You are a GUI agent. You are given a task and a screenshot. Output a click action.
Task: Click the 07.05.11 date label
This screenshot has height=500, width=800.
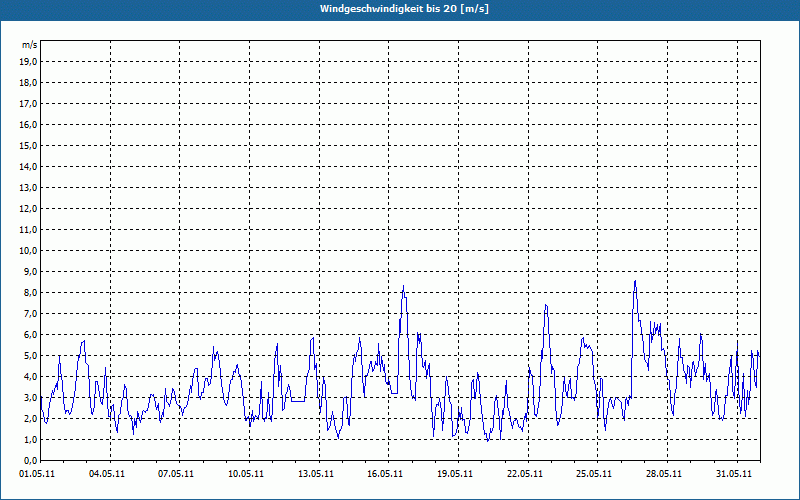pyautogui.click(x=176, y=473)
